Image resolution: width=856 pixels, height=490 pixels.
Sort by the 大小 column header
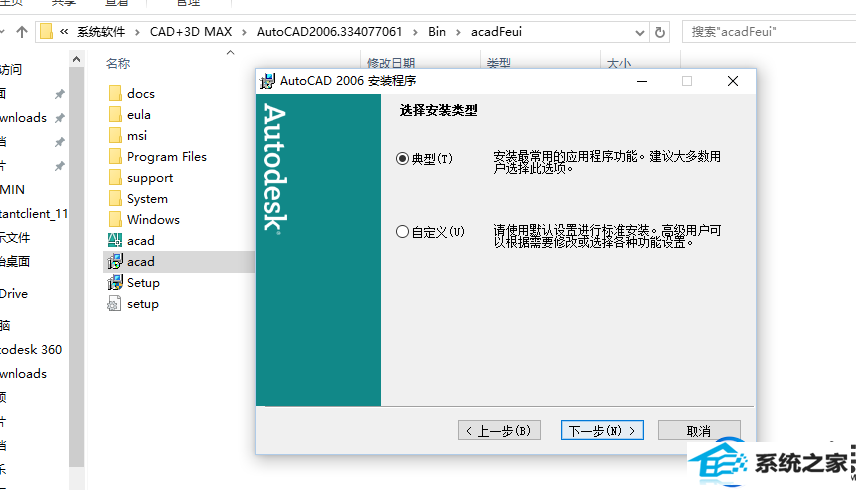click(619, 63)
